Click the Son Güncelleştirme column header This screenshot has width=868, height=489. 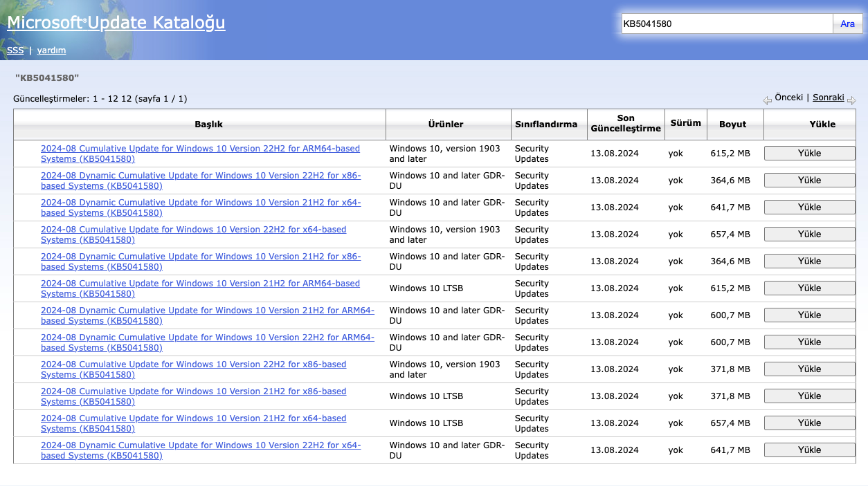click(x=625, y=124)
